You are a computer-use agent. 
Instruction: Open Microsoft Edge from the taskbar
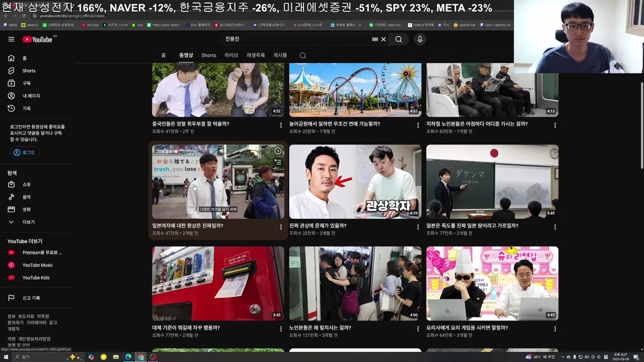pos(128,357)
